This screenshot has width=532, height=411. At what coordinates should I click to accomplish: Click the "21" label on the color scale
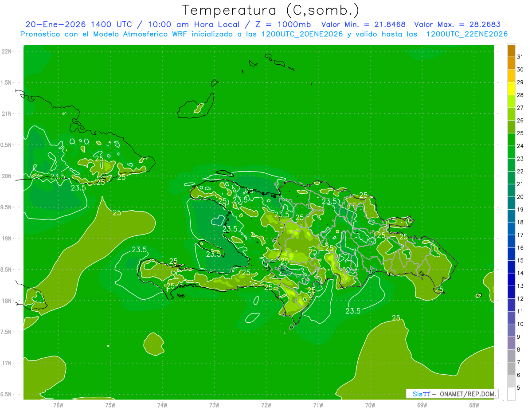[520, 184]
